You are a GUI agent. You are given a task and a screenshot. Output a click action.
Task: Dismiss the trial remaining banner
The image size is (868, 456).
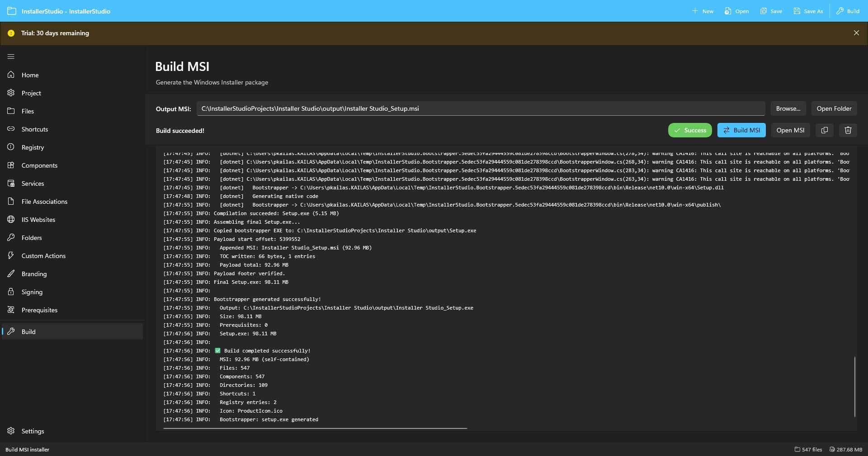tap(856, 33)
